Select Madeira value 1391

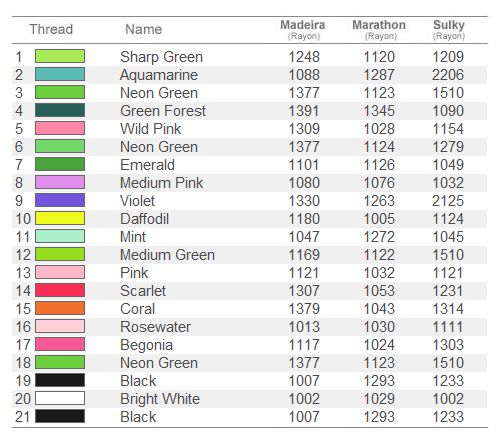pyautogui.click(x=304, y=111)
